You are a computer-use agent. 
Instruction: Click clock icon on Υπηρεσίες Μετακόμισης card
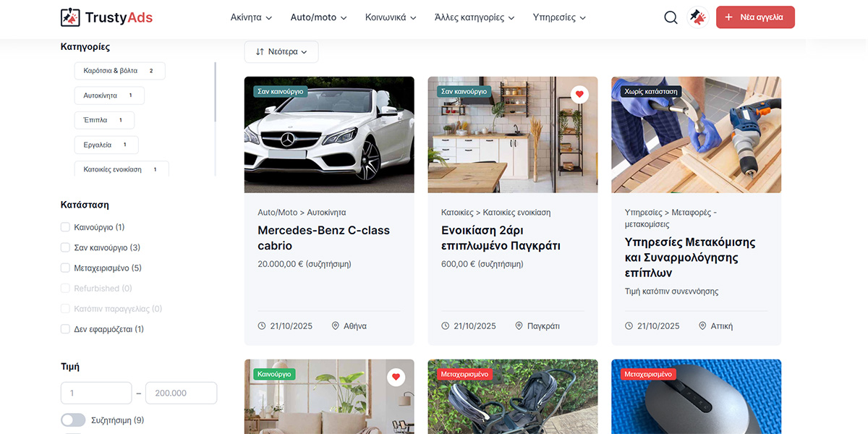[x=629, y=326]
